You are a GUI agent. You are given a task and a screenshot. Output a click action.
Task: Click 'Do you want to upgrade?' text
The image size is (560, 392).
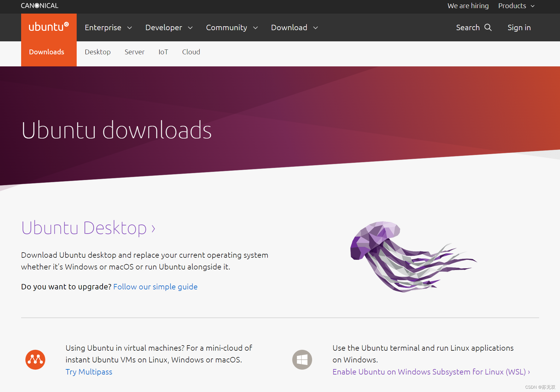(66, 287)
